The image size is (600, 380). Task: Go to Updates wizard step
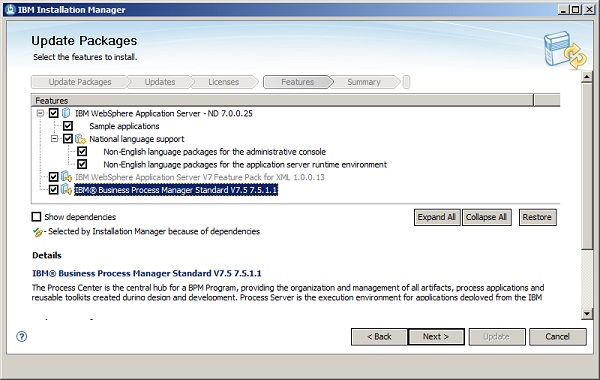coord(160,82)
